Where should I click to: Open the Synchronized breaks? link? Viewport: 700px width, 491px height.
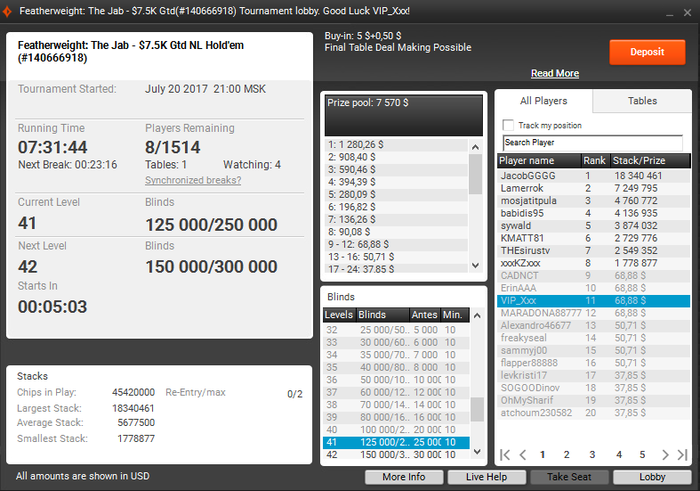click(x=193, y=180)
